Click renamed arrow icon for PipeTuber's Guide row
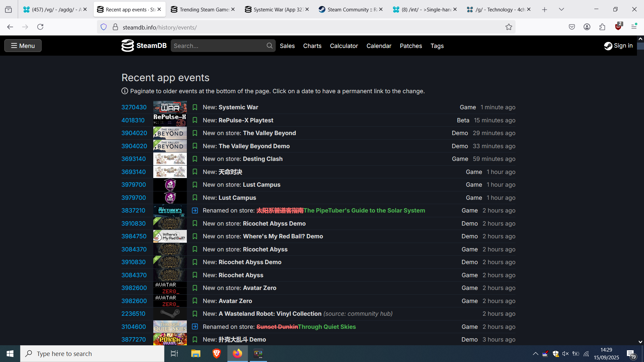Image resolution: width=644 pixels, height=362 pixels. pyautogui.click(x=195, y=210)
